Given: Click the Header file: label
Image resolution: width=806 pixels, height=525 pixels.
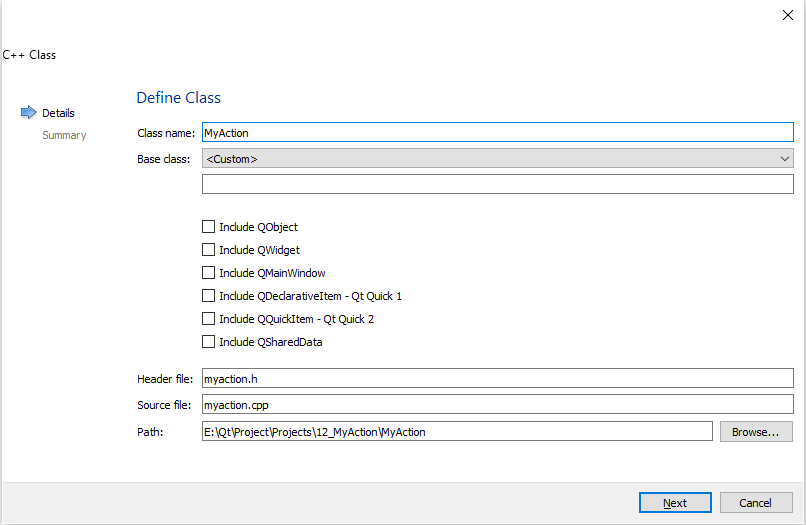Looking at the screenshot, I should (x=165, y=379).
